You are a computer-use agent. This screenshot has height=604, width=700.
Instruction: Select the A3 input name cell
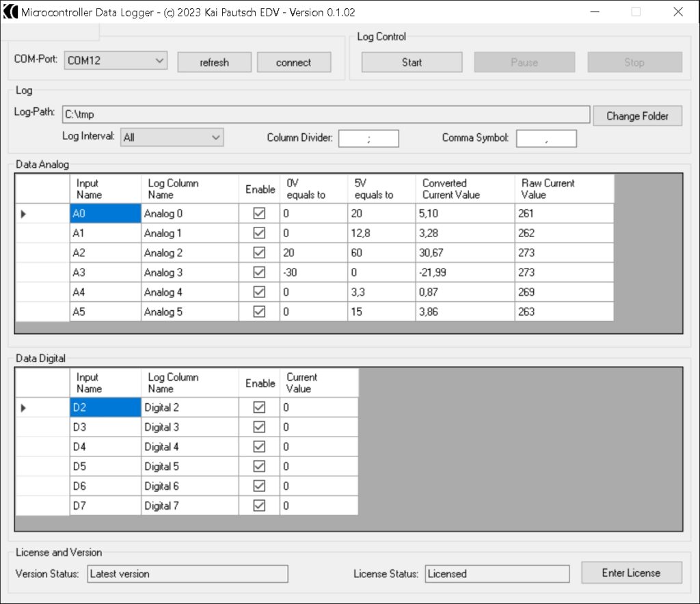point(105,272)
